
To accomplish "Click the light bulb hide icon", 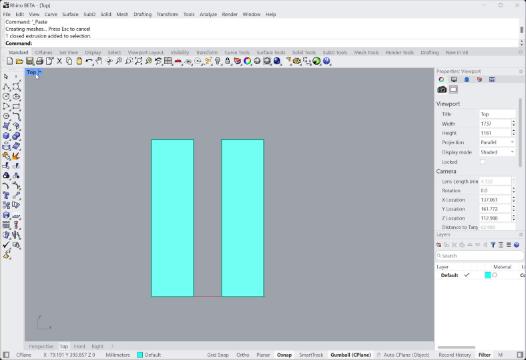I will (218, 61).
